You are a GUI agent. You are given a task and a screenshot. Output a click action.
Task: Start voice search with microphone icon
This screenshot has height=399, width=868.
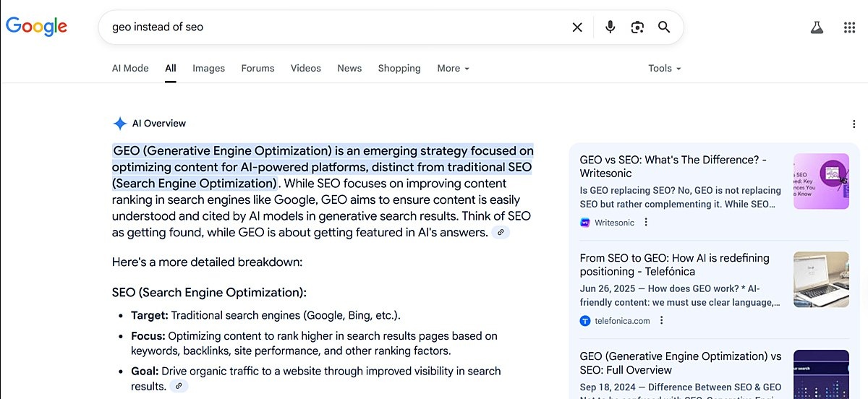pos(610,27)
